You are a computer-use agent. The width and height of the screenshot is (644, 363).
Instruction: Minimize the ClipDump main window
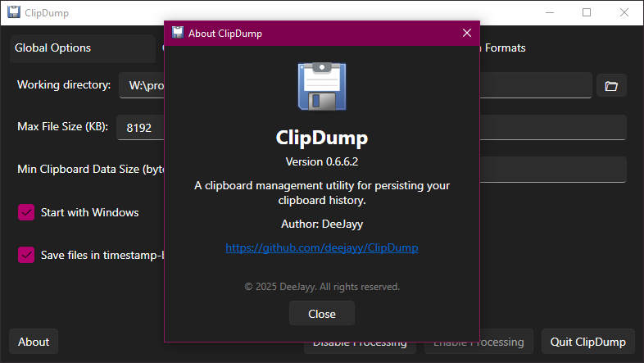[548, 13]
